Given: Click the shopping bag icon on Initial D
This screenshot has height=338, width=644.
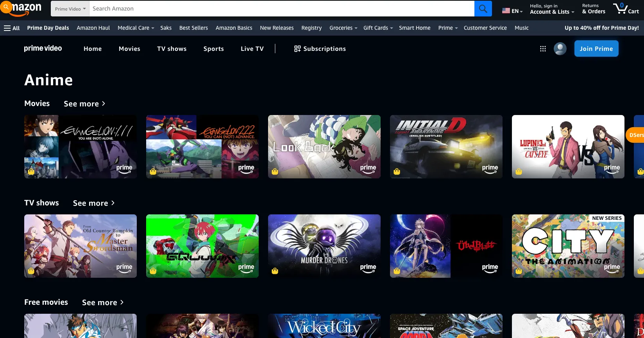Looking at the screenshot, I should [397, 171].
